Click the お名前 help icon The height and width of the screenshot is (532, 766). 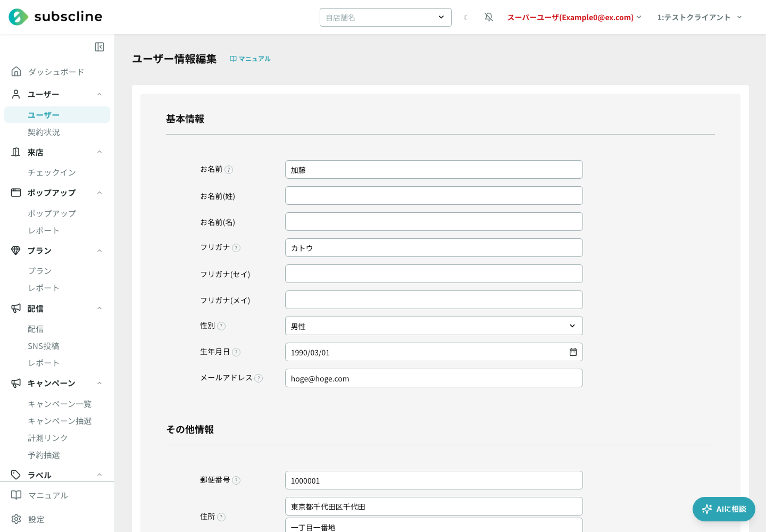[229, 170]
